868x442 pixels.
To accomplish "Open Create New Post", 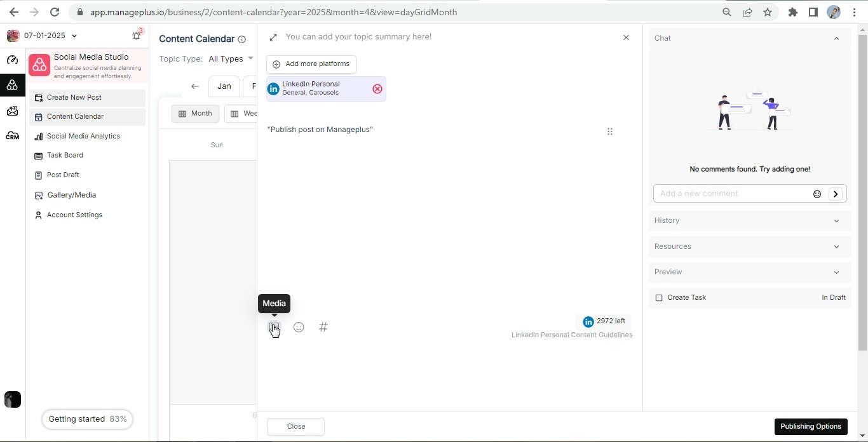I will (88, 98).
